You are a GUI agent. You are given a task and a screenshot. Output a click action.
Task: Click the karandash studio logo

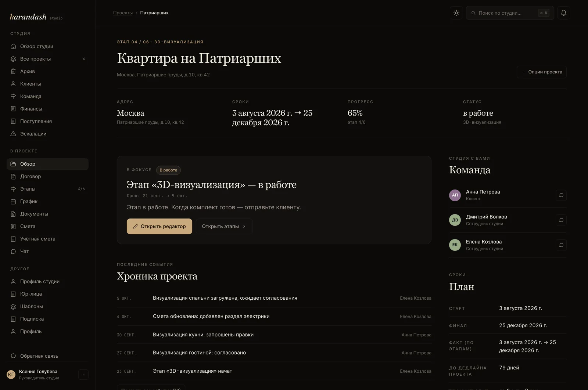coord(36,17)
